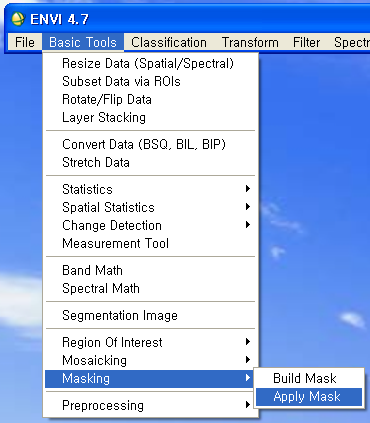Expand the Spatial Statistics submenu
This screenshot has height=423, width=370.
tap(150, 207)
